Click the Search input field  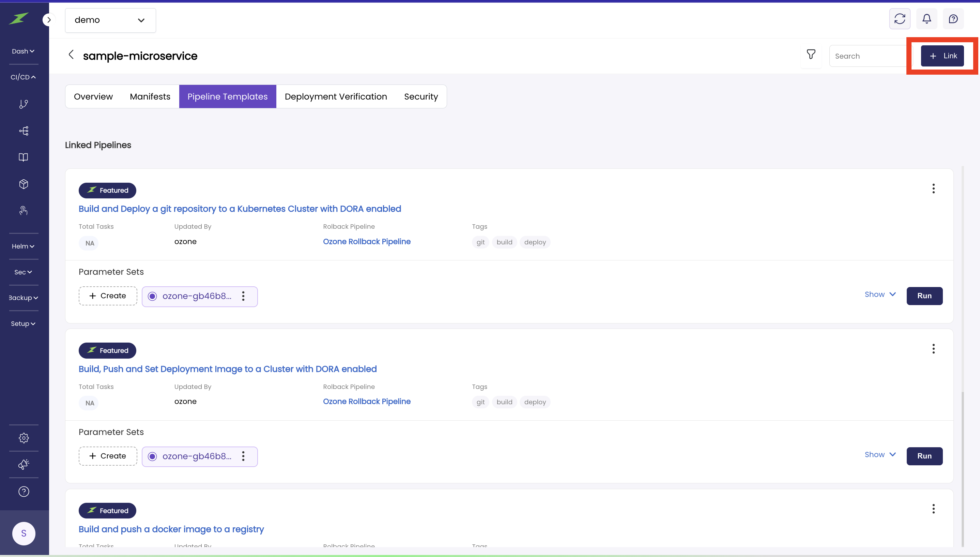pos(868,56)
